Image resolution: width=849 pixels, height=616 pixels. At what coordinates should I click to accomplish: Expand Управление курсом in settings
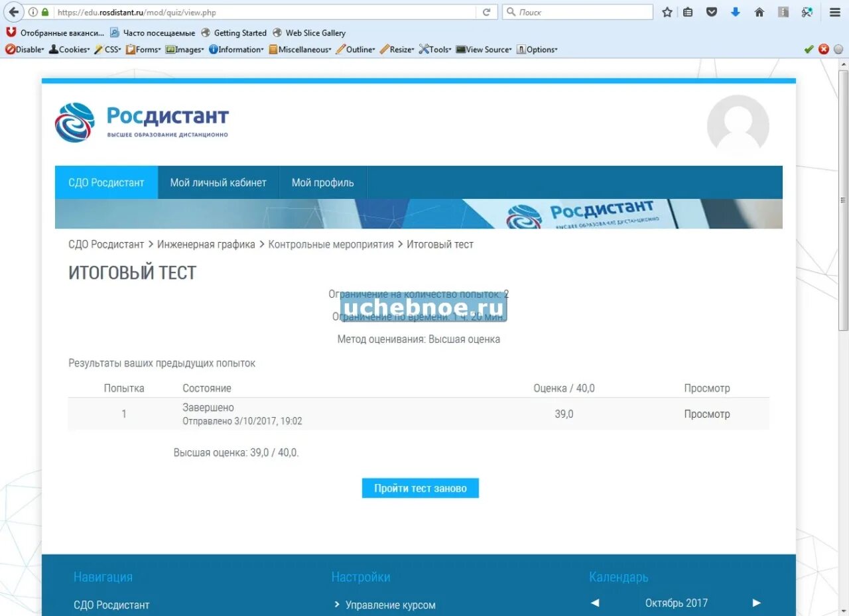390,605
